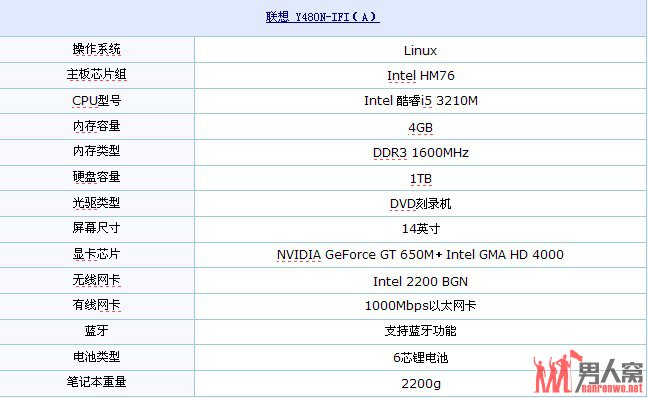Click the 内存容量 label
The image size is (648, 398).
(x=96, y=126)
